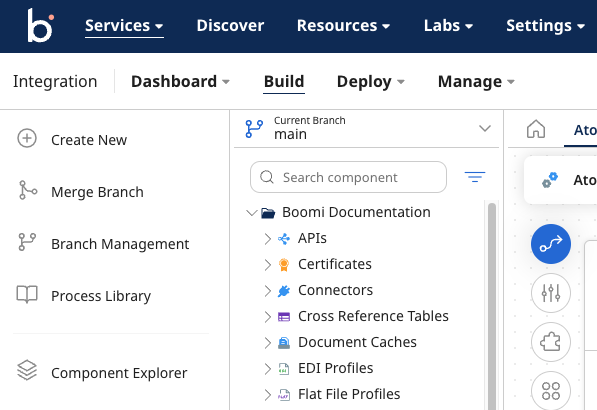Viewport: 597px width, 410px height.
Task: Select Flat File Profiles label
Action: 349,394
